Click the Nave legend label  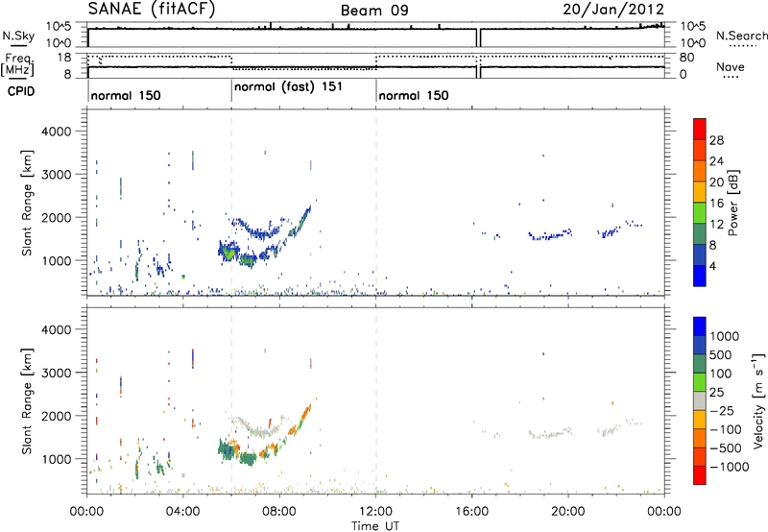tap(731, 67)
